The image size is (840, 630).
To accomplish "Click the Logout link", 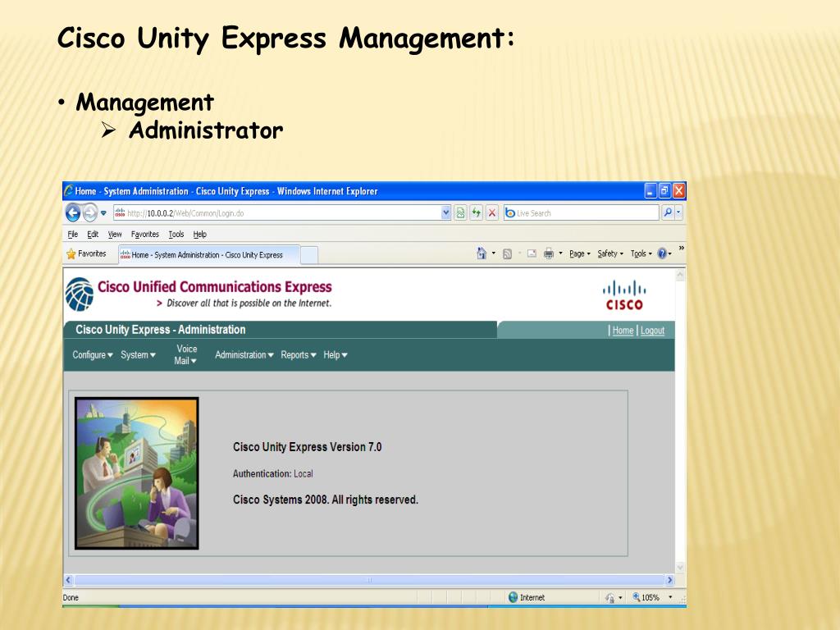I will (652, 331).
